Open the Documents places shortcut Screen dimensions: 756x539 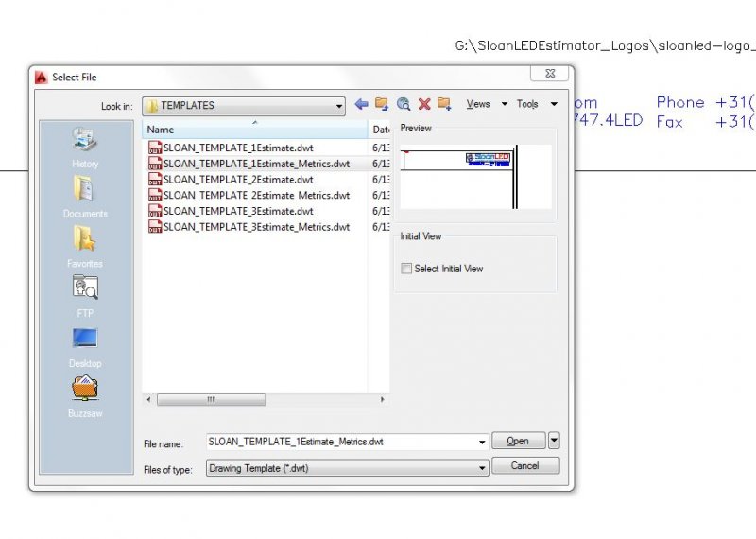85,197
